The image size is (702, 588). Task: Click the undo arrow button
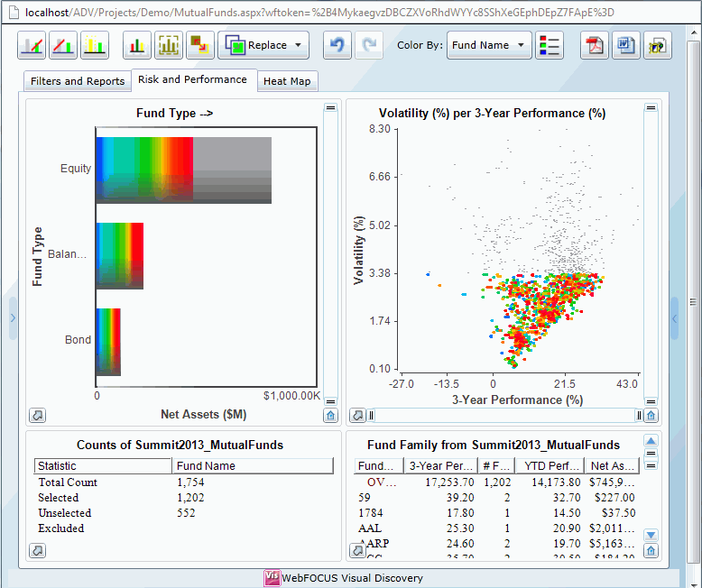tap(337, 45)
